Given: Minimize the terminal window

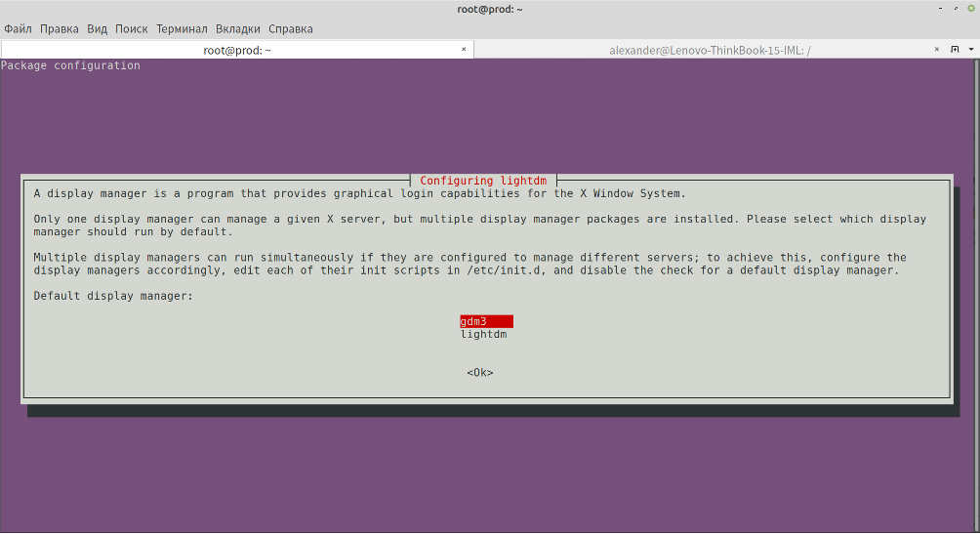Looking at the screenshot, I should (940, 9).
